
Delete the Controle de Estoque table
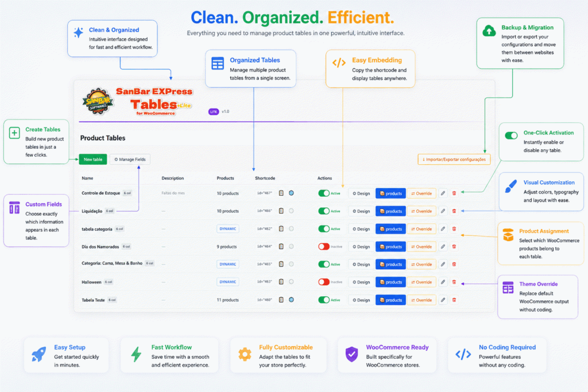pos(454,193)
